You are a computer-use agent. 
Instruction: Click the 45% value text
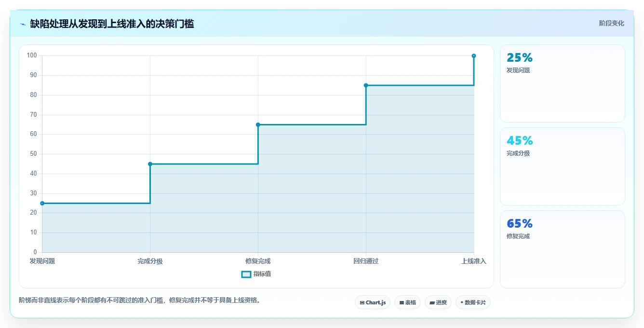pyautogui.click(x=520, y=141)
